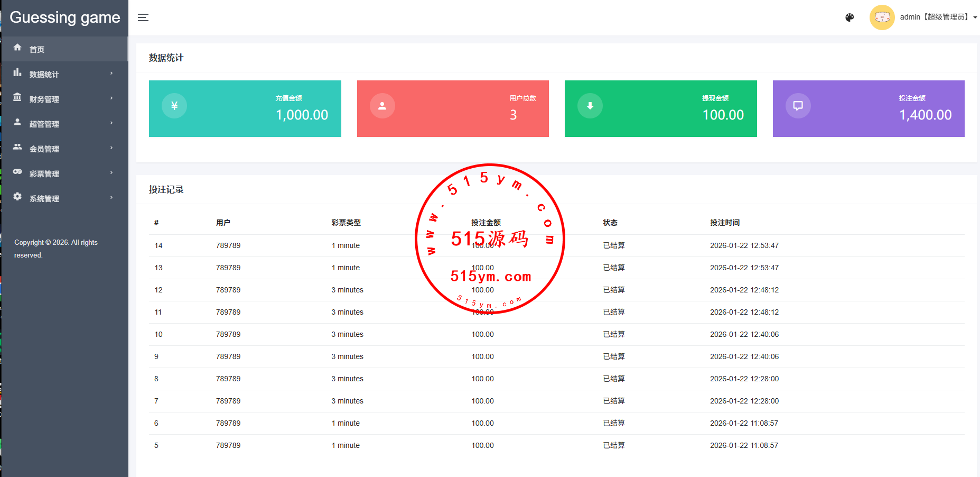980x477 pixels.
Task: Click the person icon for 超管管理
Action: point(17,122)
